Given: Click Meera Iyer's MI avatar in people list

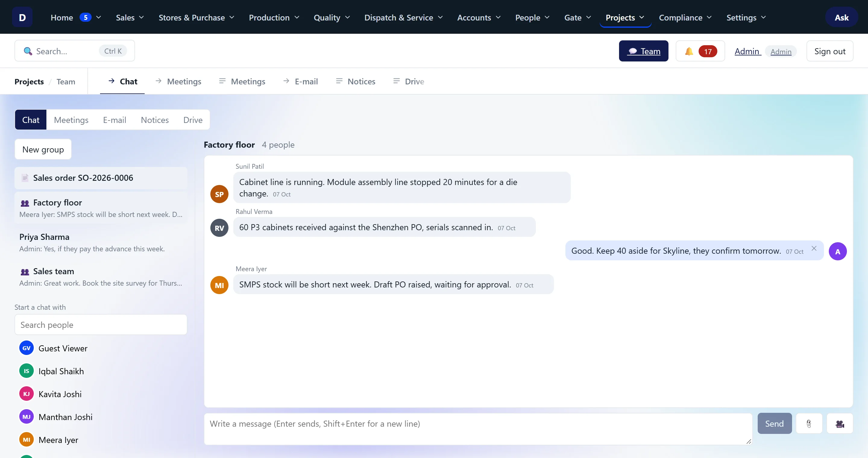Looking at the screenshot, I should [26, 440].
